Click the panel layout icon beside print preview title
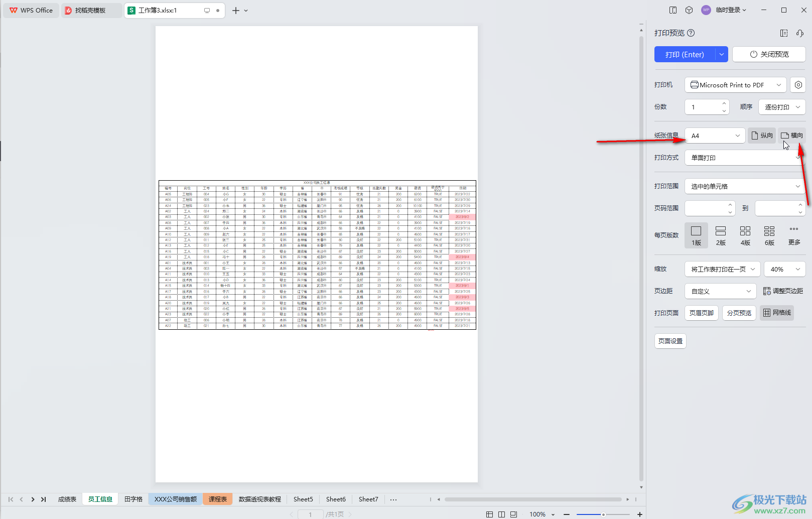The width and height of the screenshot is (812, 519). 784,33
